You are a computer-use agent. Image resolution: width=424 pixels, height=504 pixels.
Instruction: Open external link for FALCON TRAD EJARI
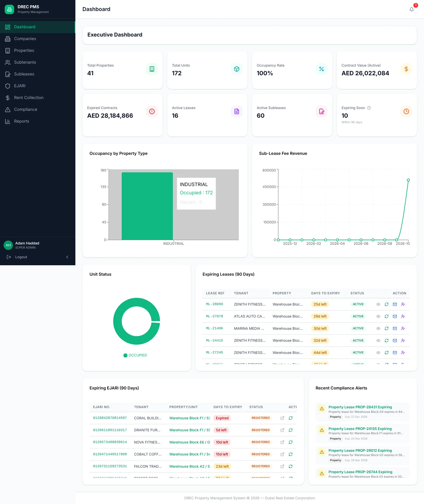pyautogui.click(x=282, y=467)
